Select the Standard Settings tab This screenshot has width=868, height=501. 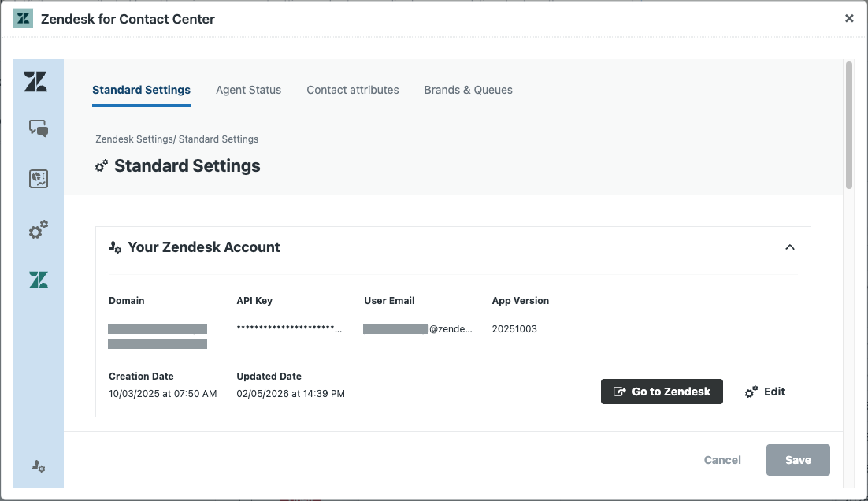click(141, 90)
